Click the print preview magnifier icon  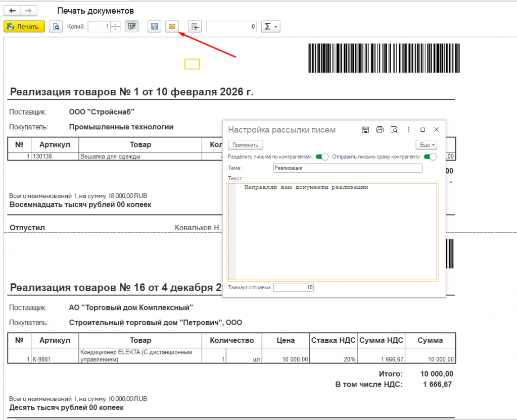coord(56,27)
